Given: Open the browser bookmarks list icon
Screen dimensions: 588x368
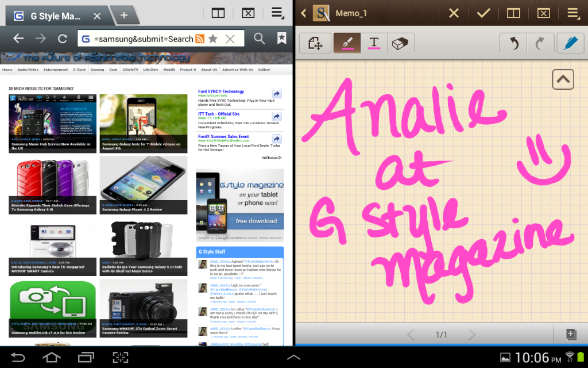Looking at the screenshot, I should pos(281,39).
